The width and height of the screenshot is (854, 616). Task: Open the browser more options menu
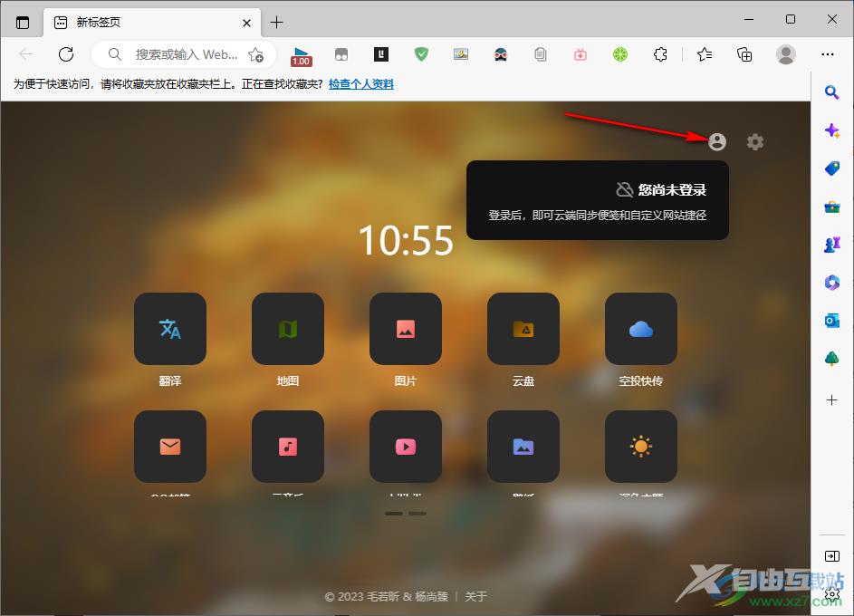click(828, 54)
